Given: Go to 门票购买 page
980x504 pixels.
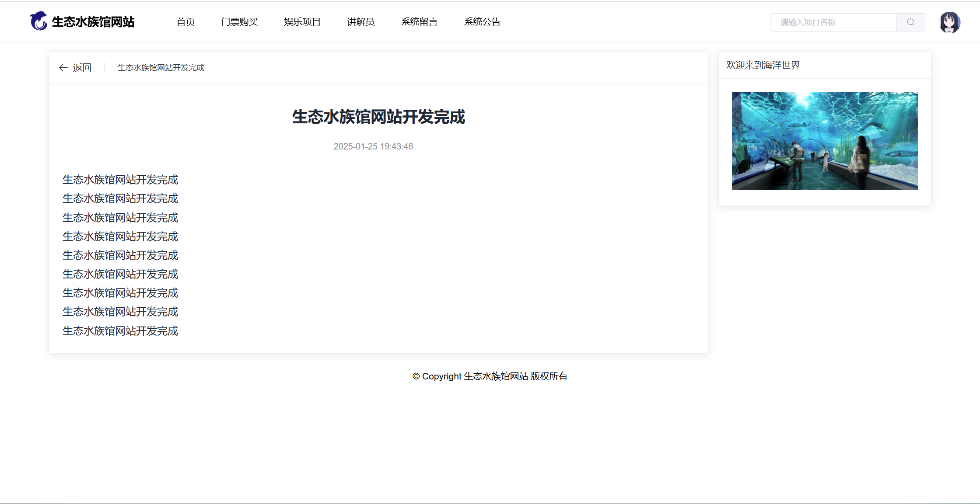Looking at the screenshot, I should [x=239, y=22].
